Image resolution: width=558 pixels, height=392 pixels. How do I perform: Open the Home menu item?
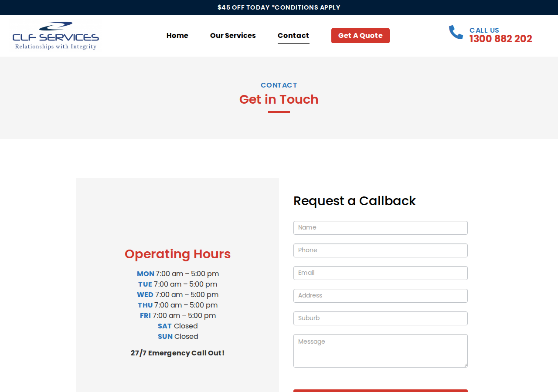[x=177, y=36]
